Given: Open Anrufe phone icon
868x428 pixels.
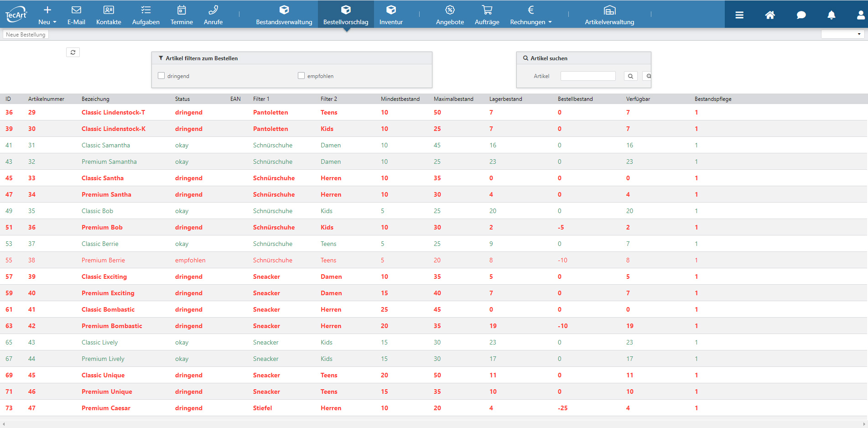Looking at the screenshot, I should (213, 10).
